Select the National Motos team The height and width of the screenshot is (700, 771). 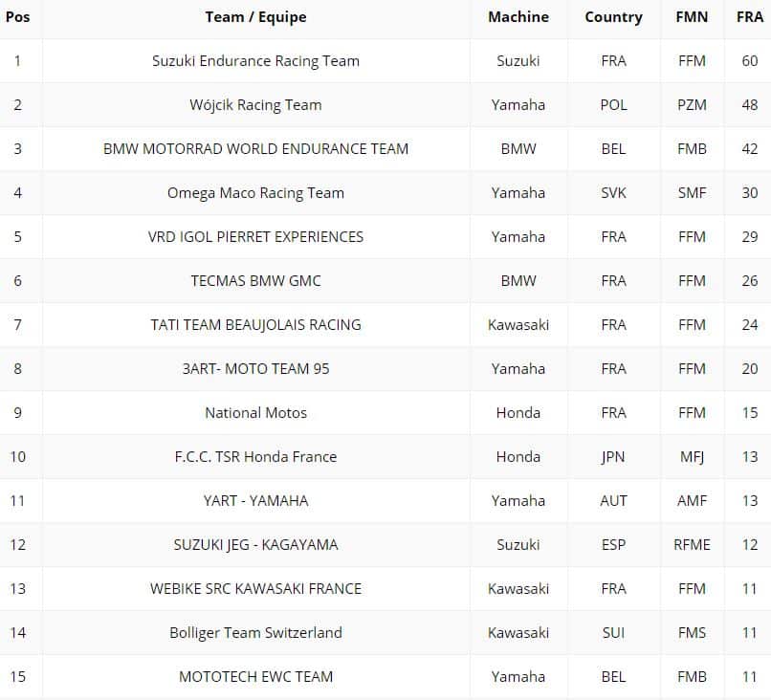255,413
